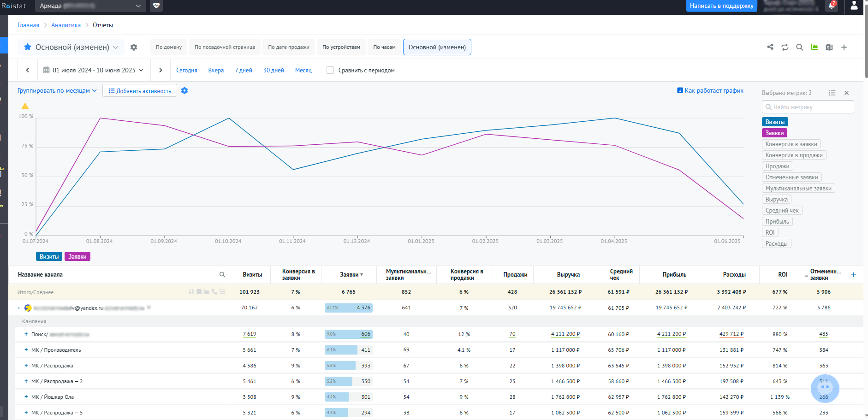Open the date range dropdown
Screen dimensions: 868x420
coord(94,70)
